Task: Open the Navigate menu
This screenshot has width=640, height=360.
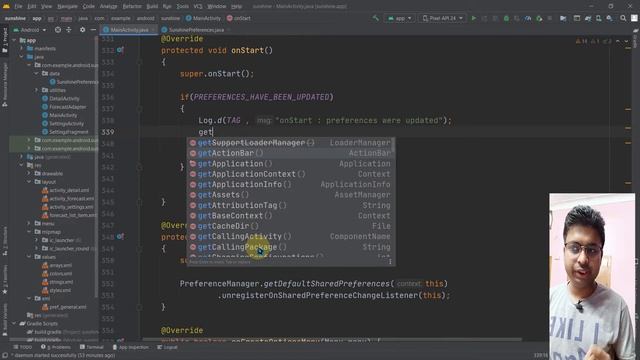Action: click(x=67, y=7)
